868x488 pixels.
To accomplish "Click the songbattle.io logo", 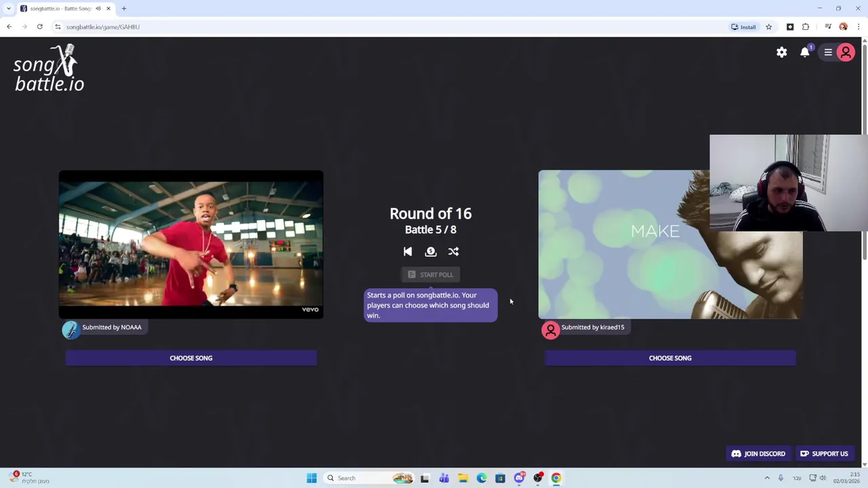I will [50, 68].
